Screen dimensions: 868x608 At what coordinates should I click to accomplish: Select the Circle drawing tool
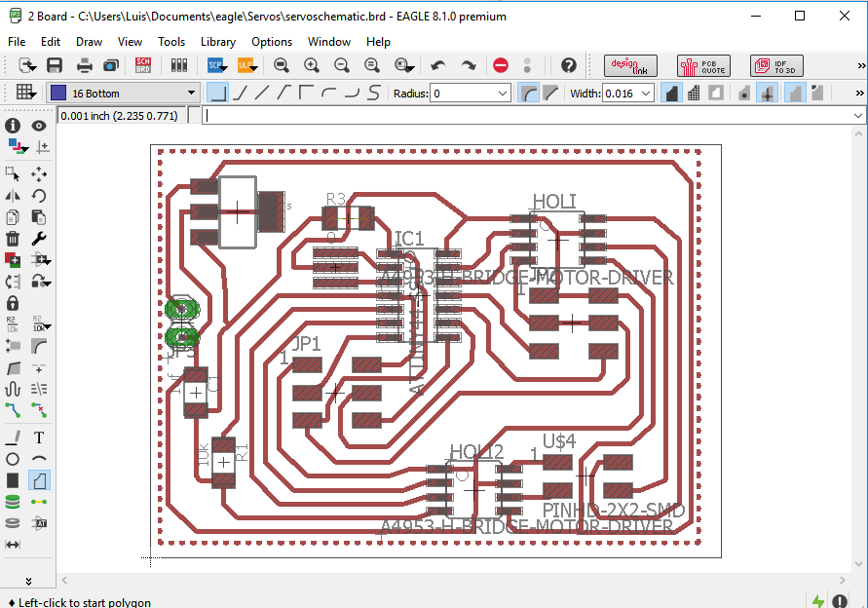pos(13,459)
